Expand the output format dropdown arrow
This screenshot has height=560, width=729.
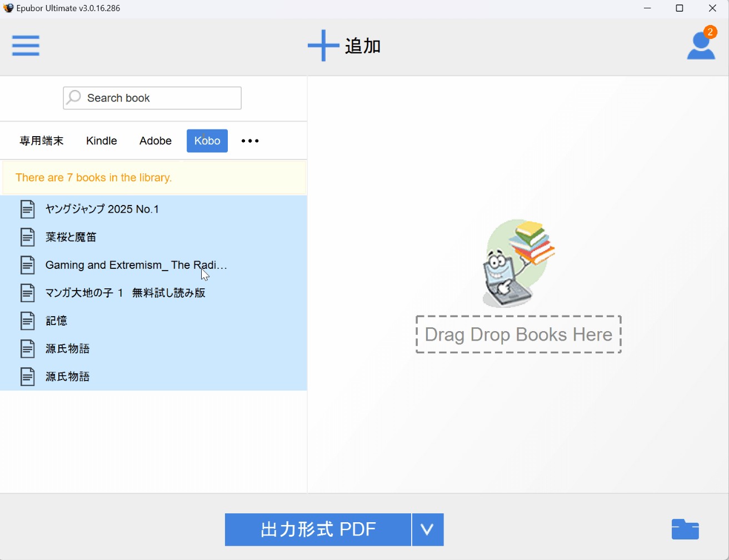427,529
